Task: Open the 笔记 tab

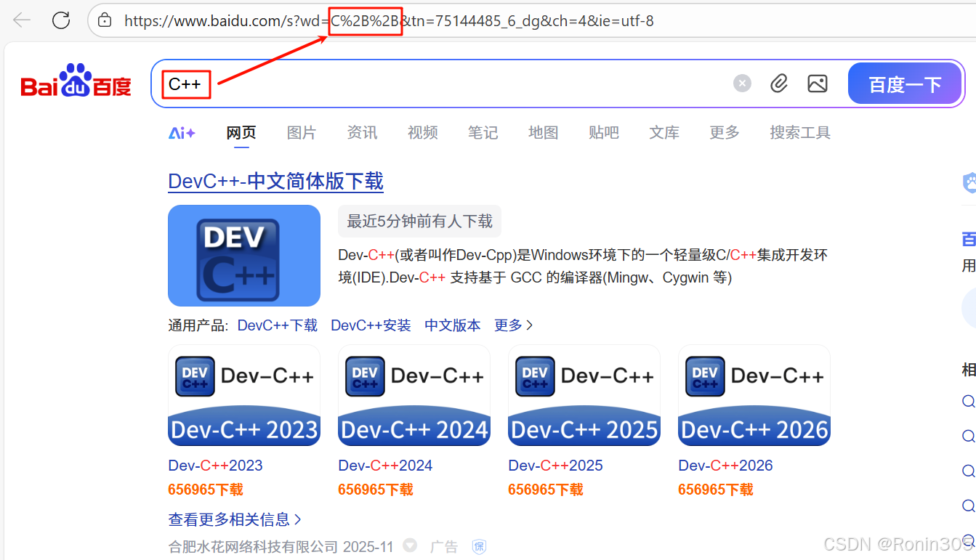Action: pyautogui.click(x=483, y=132)
